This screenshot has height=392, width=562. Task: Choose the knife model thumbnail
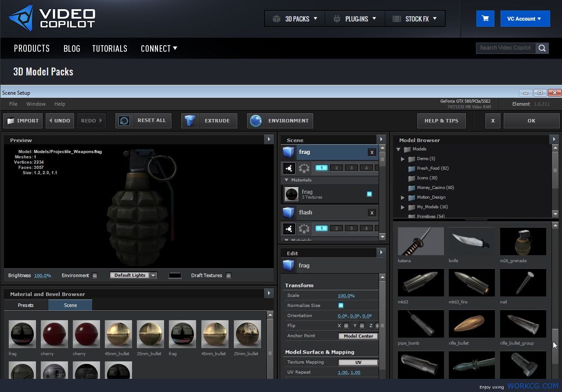pos(472,242)
